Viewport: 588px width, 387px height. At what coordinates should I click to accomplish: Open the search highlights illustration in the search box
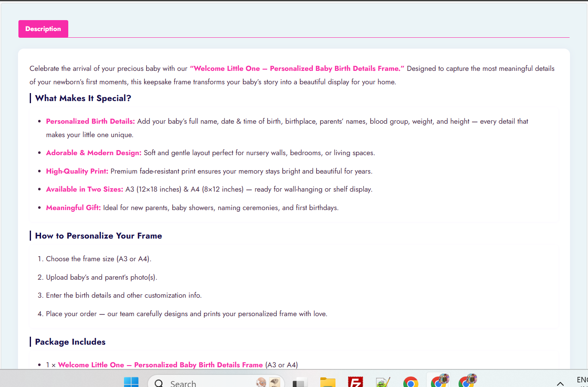pyautogui.click(x=268, y=382)
